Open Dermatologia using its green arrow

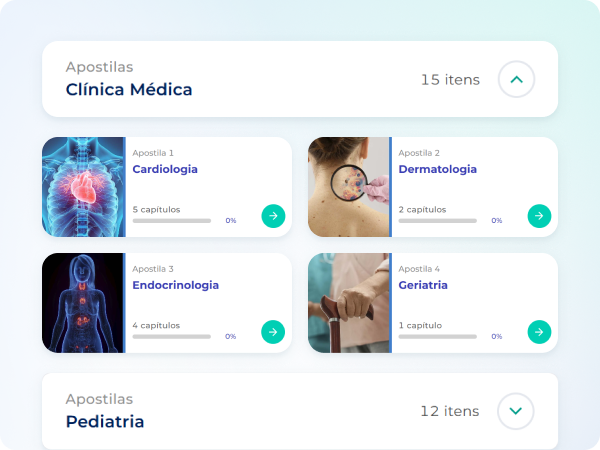(x=539, y=215)
